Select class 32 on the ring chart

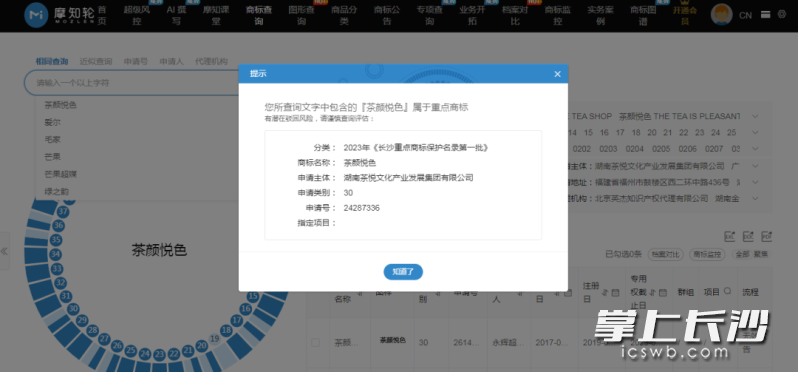[61, 282]
